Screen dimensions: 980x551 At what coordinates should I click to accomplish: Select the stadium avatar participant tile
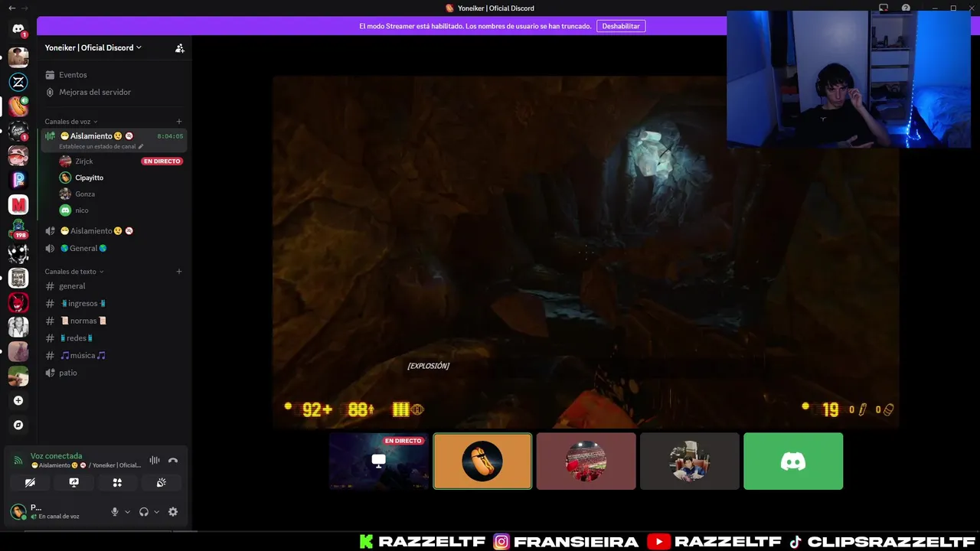[x=586, y=461]
